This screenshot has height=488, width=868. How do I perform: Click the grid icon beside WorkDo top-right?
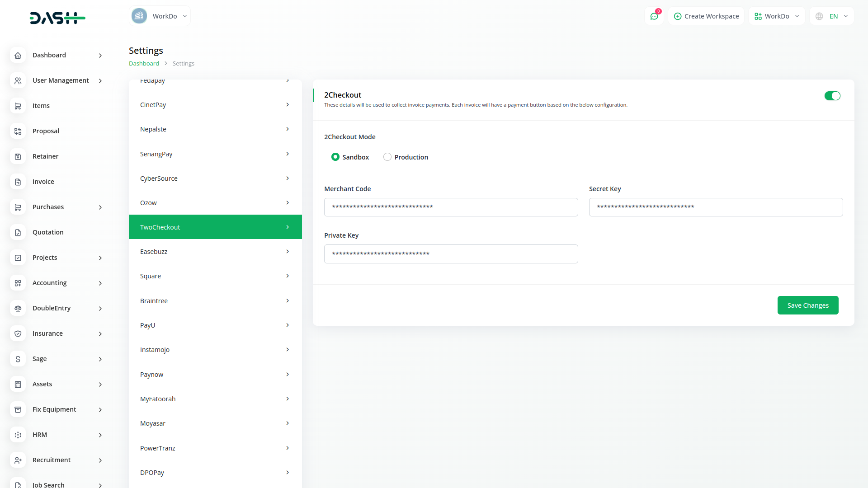(x=758, y=16)
